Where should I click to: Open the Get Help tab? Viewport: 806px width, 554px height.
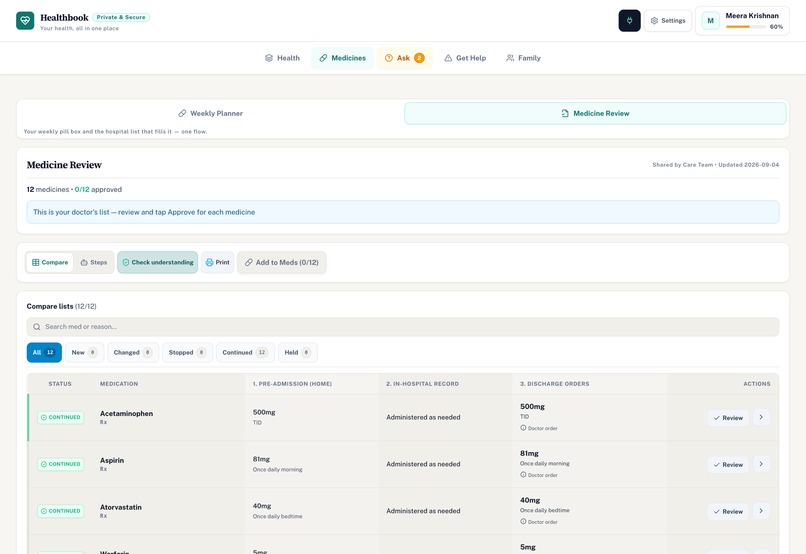[x=465, y=58]
